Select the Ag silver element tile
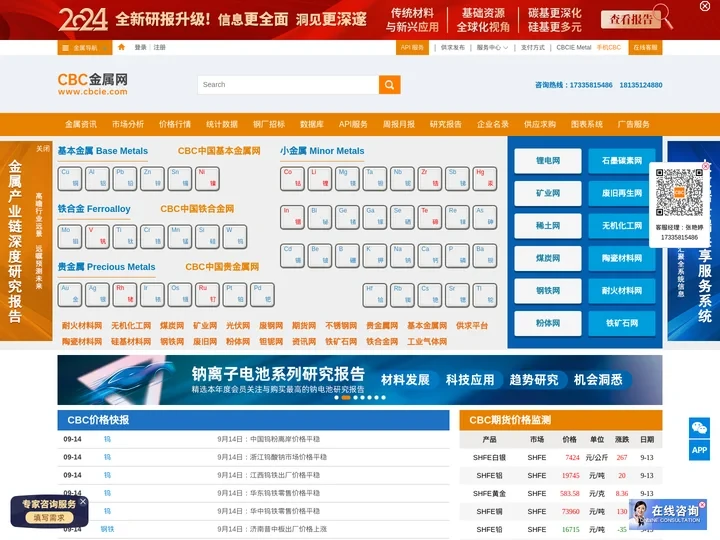 click(x=97, y=295)
